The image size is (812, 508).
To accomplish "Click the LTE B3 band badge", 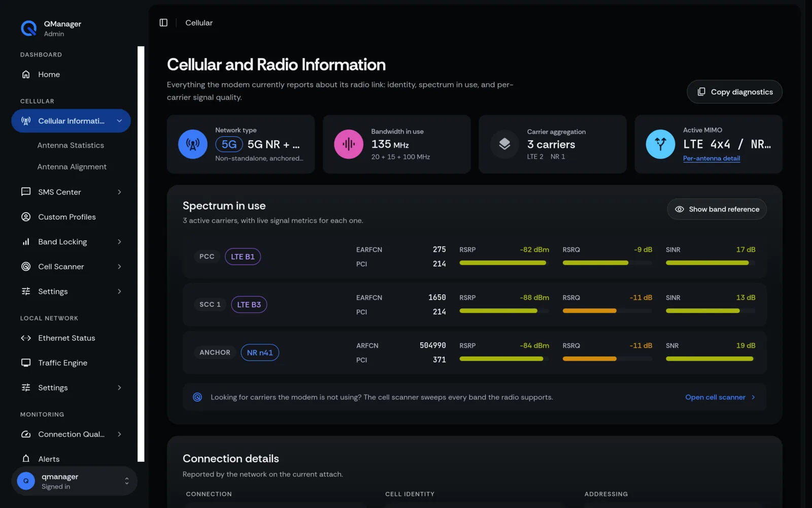I will [x=249, y=305].
